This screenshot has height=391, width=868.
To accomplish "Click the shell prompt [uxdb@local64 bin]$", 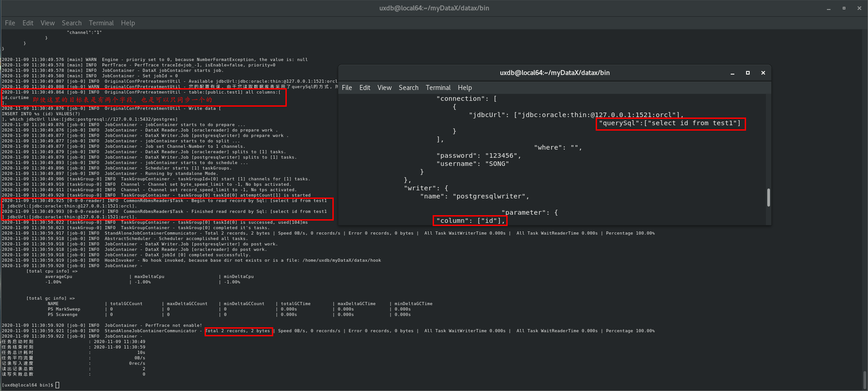I will 28,385.
